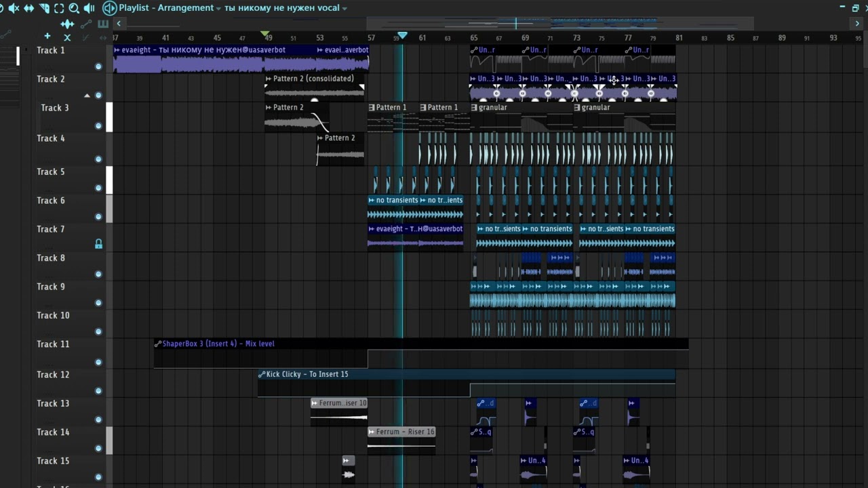
Task: Open ShaperBox 3 automation clip icon
Action: coord(158,344)
